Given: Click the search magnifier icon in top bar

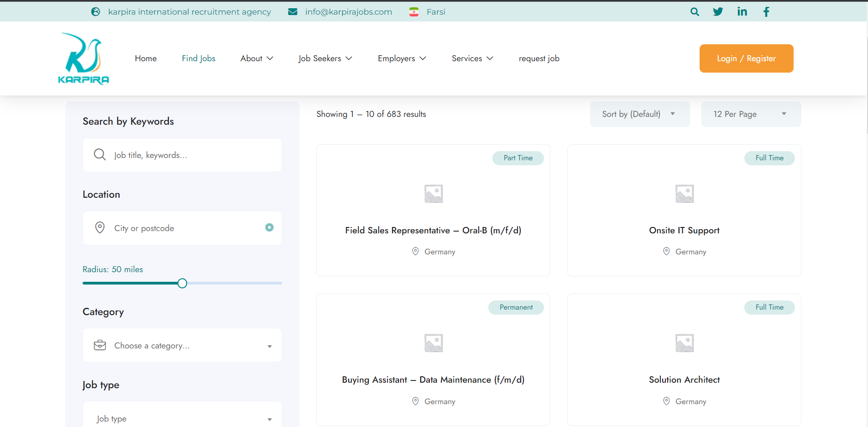Looking at the screenshot, I should 695,12.
